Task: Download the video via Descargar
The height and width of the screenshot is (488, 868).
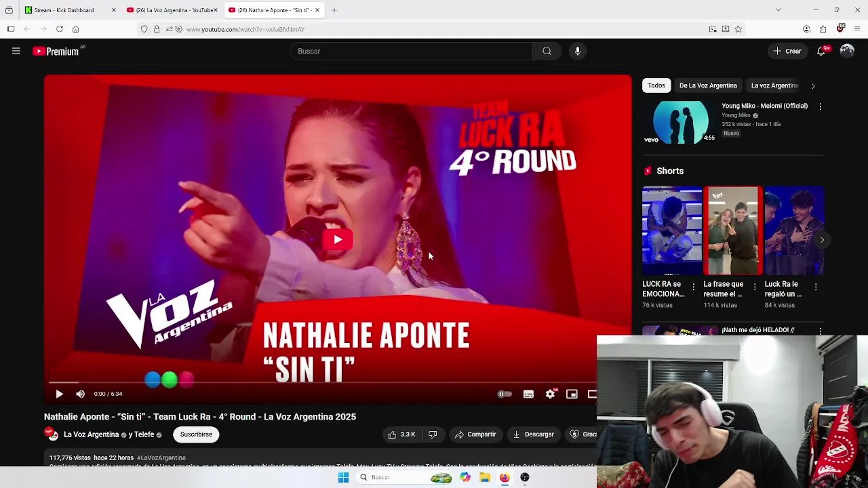Action: point(534,434)
